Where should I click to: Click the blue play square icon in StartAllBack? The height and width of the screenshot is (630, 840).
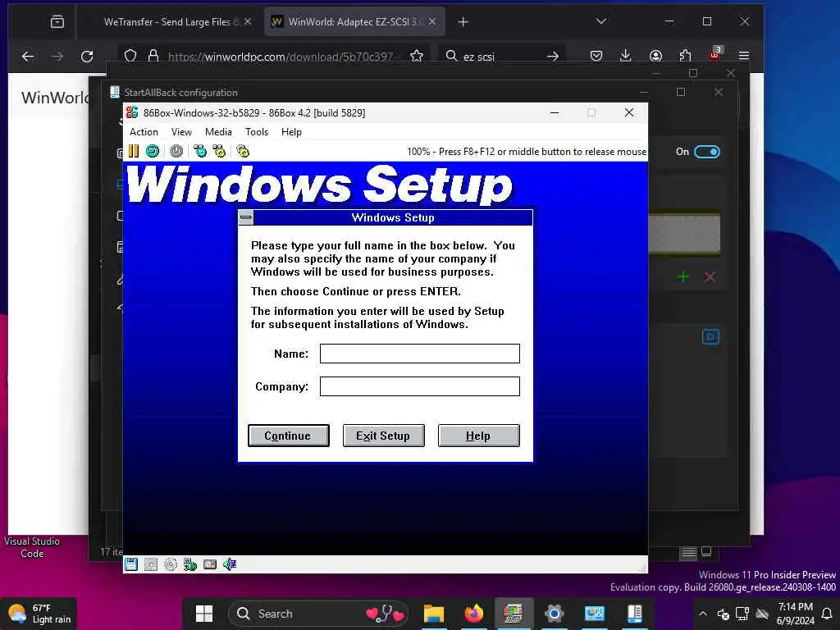tap(711, 337)
